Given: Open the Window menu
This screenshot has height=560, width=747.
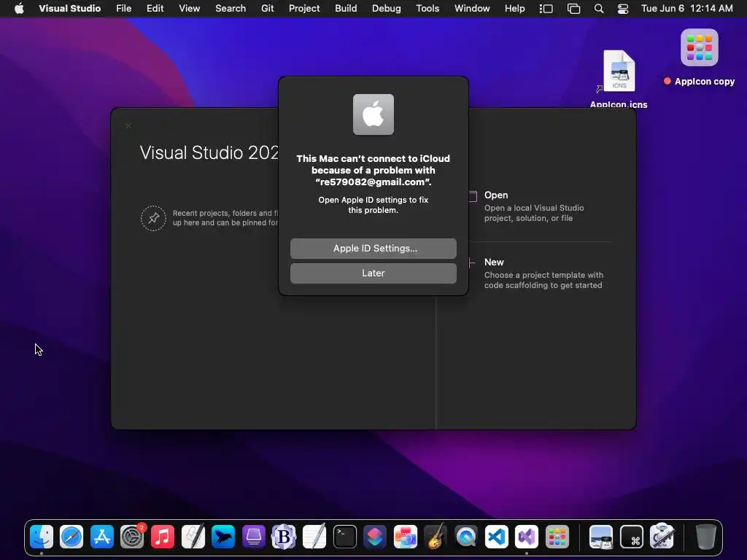Looking at the screenshot, I should 472,8.
